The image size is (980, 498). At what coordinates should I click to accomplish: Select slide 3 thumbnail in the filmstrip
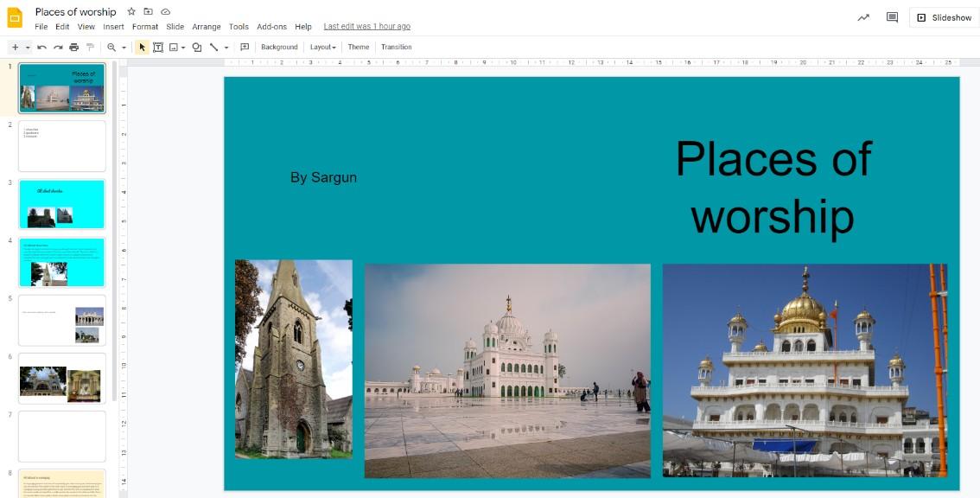tap(62, 204)
